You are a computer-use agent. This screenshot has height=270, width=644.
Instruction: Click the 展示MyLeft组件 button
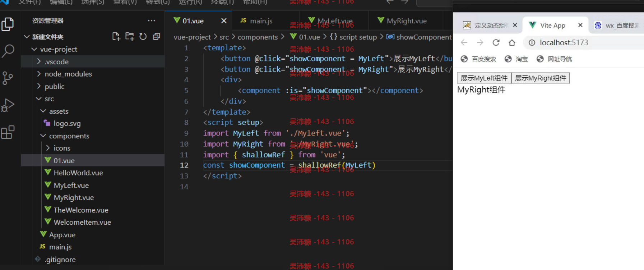(484, 78)
